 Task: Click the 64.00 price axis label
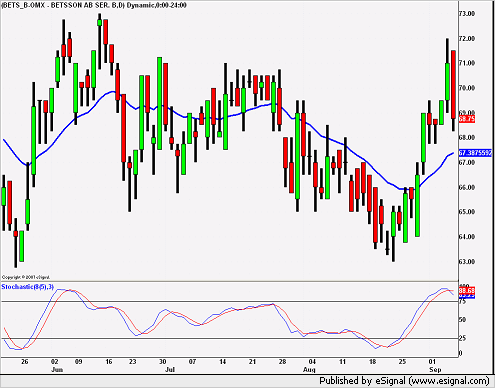tap(467, 237)
